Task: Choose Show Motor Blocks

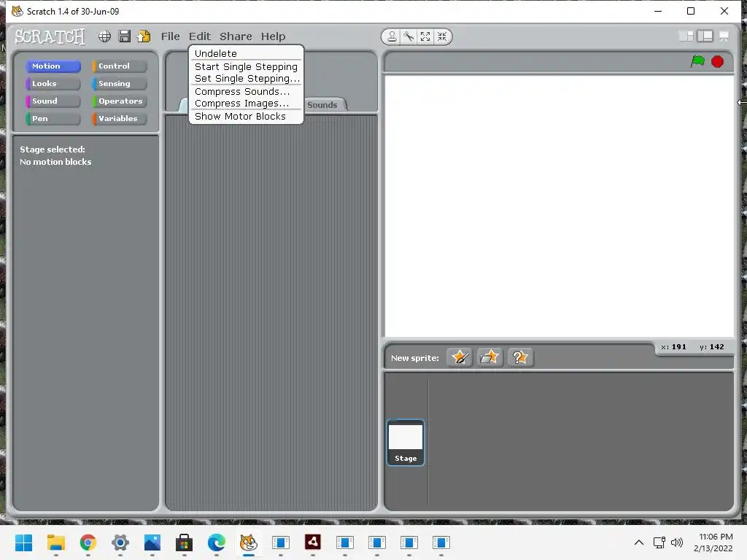Action: [247, 116]
